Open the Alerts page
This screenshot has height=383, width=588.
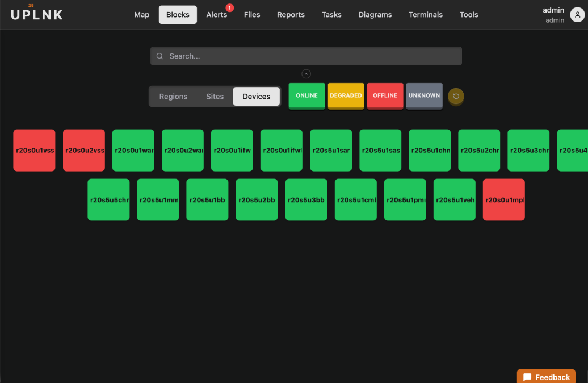[217, 15]
